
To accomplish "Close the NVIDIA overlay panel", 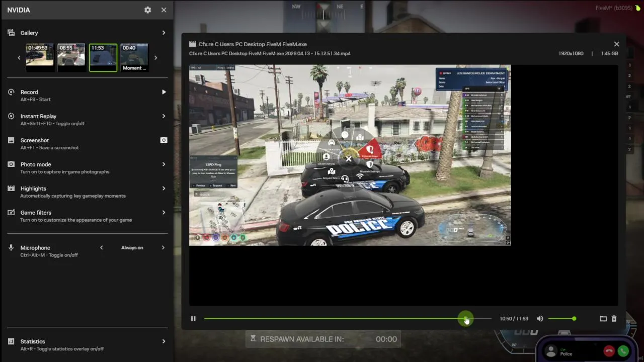I will click(164, 10).
